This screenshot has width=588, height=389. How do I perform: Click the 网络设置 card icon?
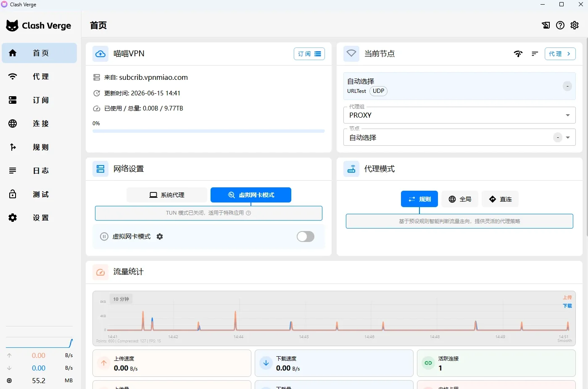(x=100, y=169)
